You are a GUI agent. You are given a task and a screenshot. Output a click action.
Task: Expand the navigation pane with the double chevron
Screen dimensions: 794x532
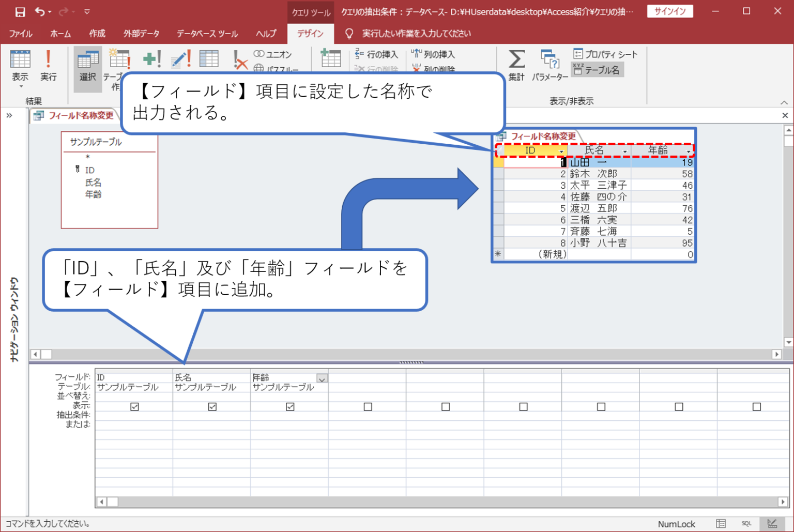9,115
